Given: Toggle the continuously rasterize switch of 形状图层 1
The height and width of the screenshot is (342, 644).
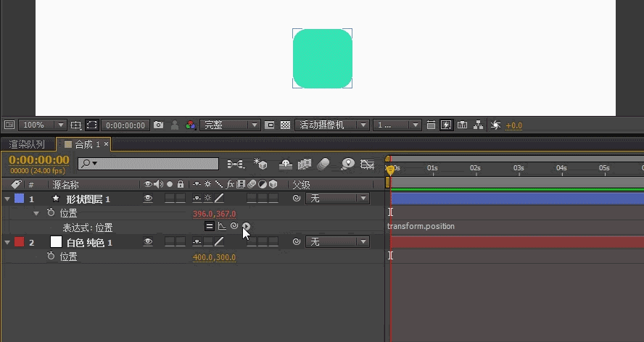Looking at the screenshot, I should [208, 199].
